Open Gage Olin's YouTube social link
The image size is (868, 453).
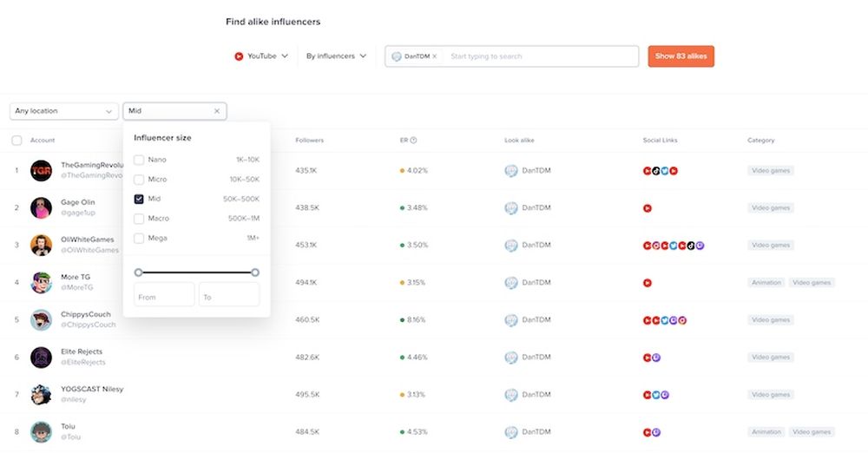point(648,208)
